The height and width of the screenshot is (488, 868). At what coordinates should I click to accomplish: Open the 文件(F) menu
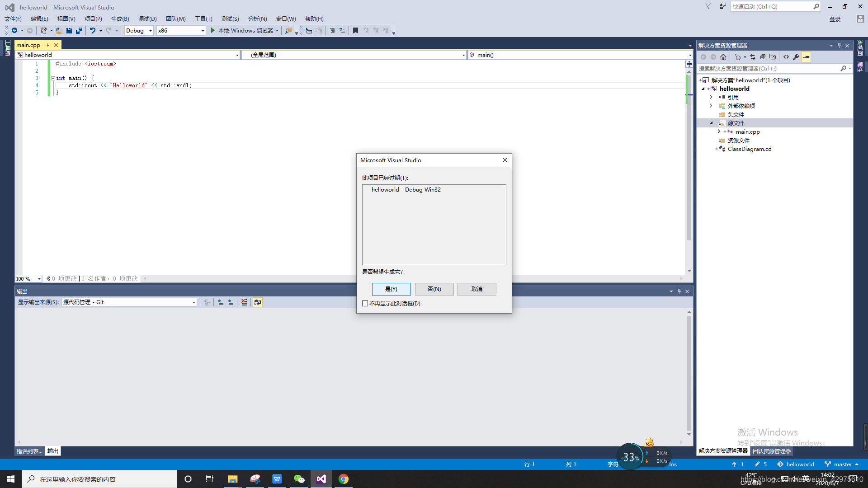[x=13, y=19]
